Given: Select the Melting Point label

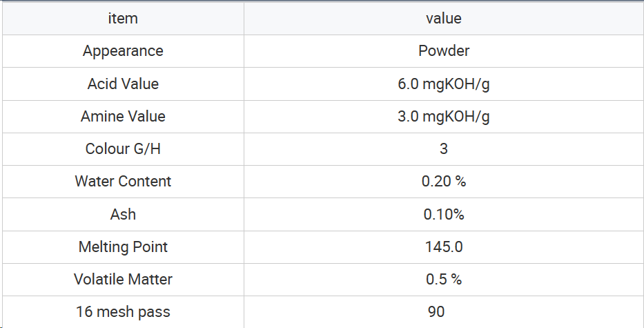Looking at the screenshot, I should 123,247.
